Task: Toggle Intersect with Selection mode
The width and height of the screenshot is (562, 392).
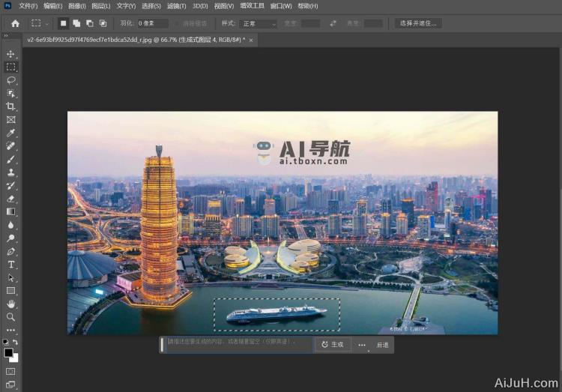Action: 103,23
